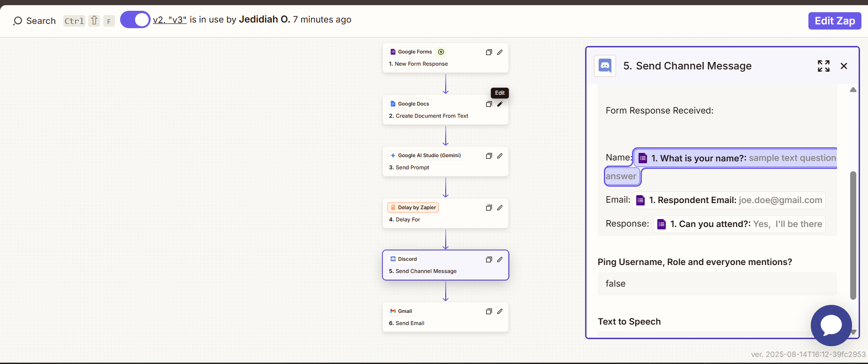Select the '1. New Form Response' step

(x=445, y=58)
